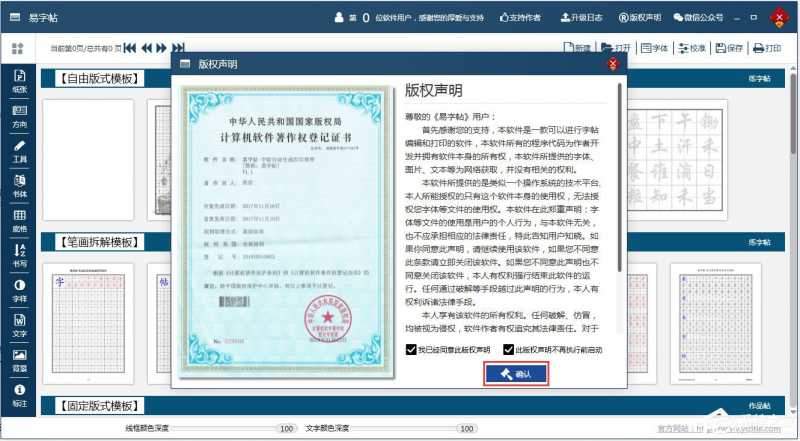Click the 打印 (print) toolbar button
The height and width of the screenshot is (441, 800).
pos(766,48)
